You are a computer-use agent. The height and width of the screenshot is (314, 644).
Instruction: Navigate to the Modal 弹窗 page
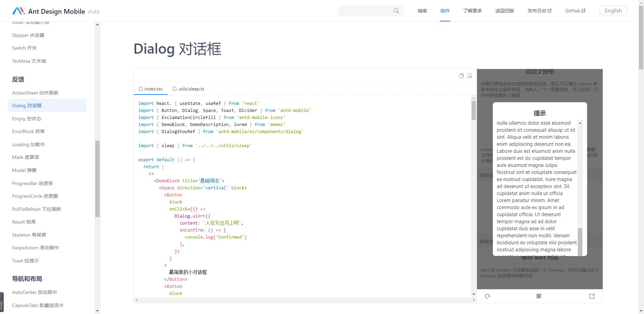tap(24, 170)
